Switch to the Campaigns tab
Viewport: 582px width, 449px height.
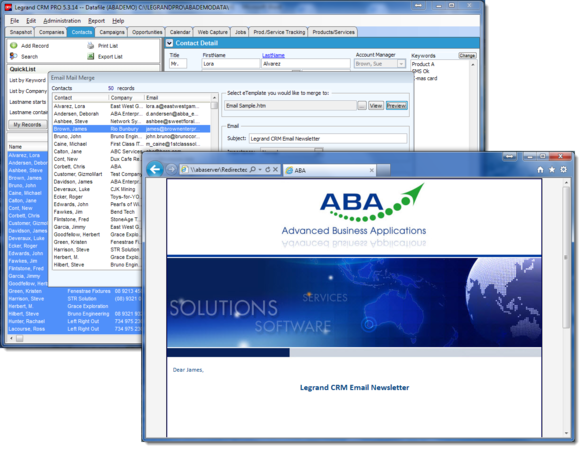tap(112, 32)
